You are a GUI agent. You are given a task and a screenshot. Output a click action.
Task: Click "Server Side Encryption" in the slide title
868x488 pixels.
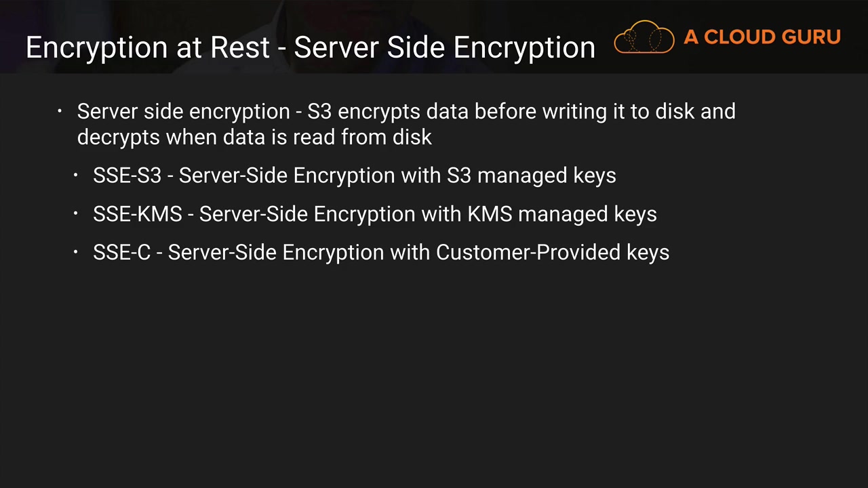(x=444, y=48)
